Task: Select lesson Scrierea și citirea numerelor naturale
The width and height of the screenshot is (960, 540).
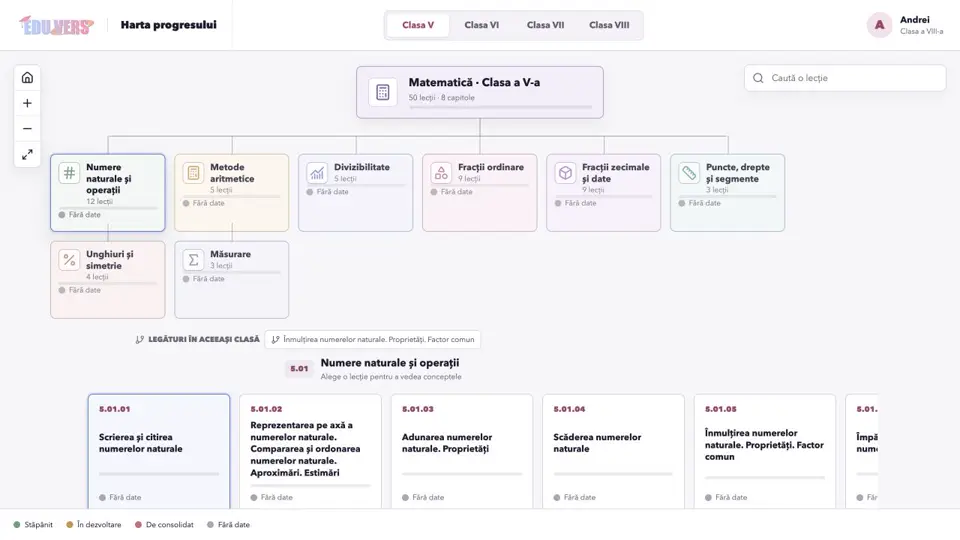Action: click(159, 451)
